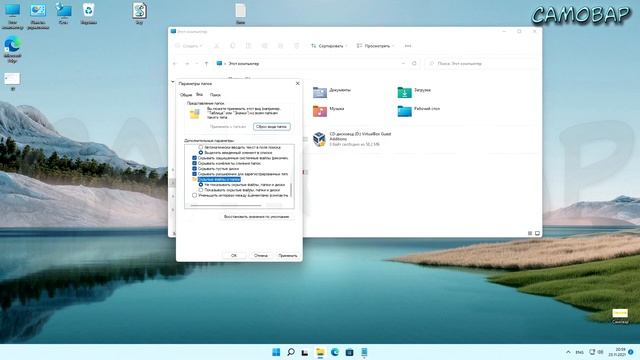
Task: Select the CD drive VirtualBox Guest Additions
Action: click(x=352, y=139)
